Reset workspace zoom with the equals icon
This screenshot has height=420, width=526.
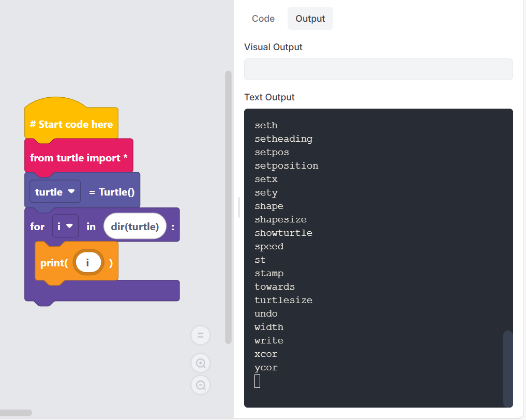[x=201, y=335]
